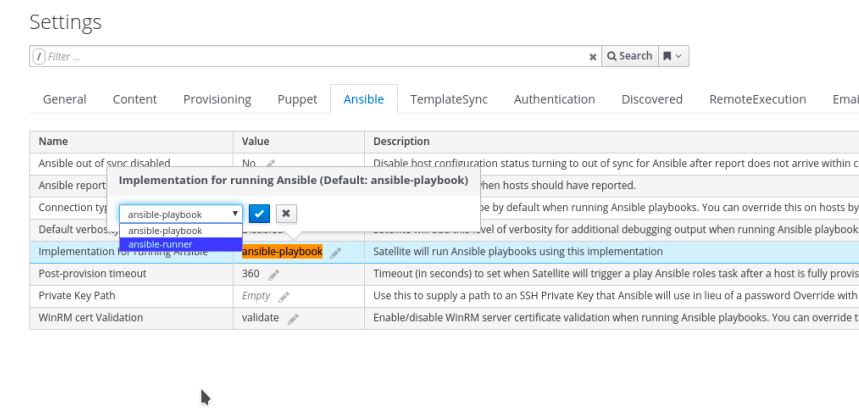The height and width of the screenshot is (419, 859).
Task: Edit the Post-provision timeout value using its pencil
Action: [x=274, y=274]
